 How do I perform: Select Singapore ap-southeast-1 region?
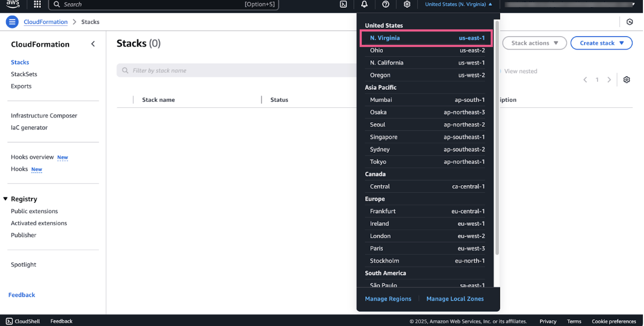coord(427,137)
